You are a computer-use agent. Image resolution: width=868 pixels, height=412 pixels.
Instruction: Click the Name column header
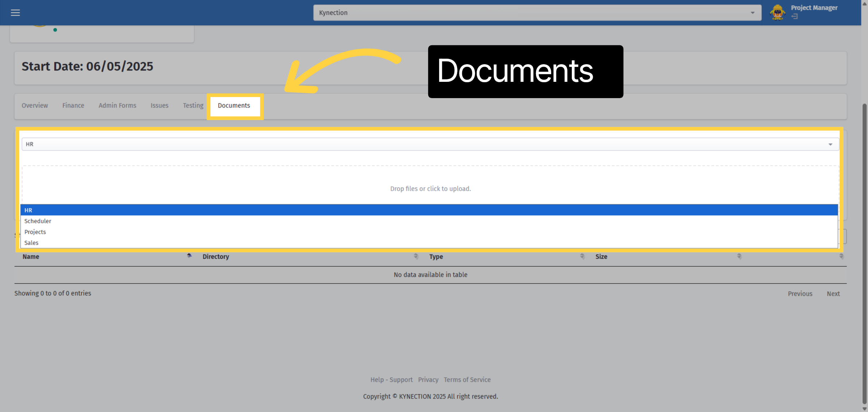tap(31, 256)
